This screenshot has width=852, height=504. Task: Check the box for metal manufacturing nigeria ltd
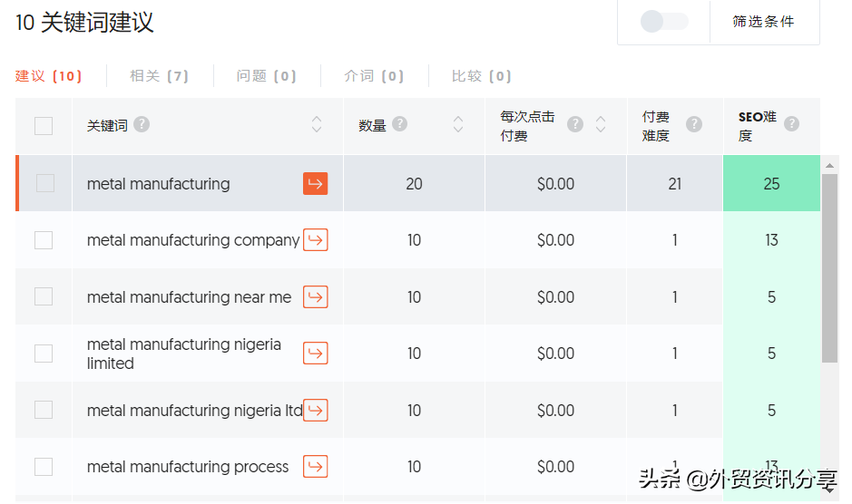point(44,410)
